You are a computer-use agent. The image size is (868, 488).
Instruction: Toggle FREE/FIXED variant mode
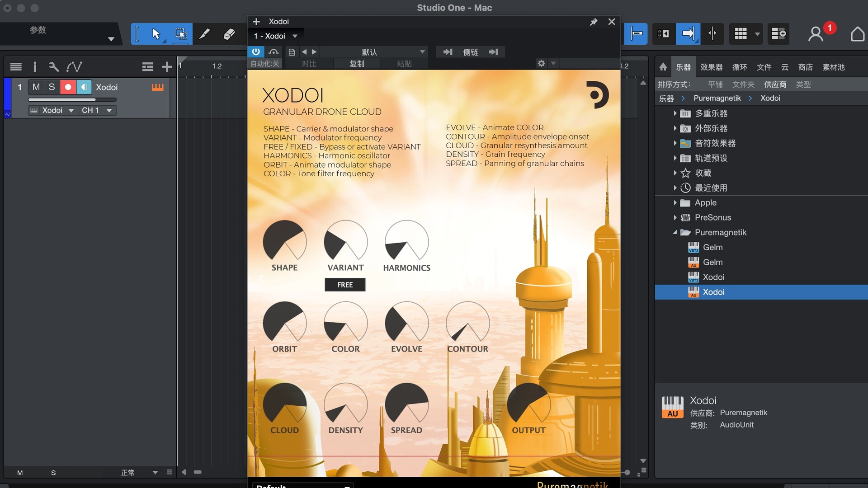click(x=345, y=285)
